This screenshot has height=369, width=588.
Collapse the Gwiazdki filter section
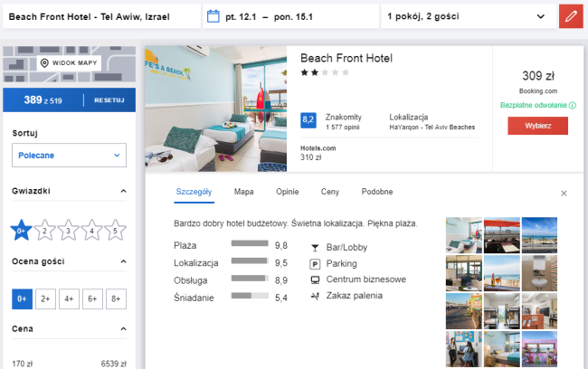(123, 192)
